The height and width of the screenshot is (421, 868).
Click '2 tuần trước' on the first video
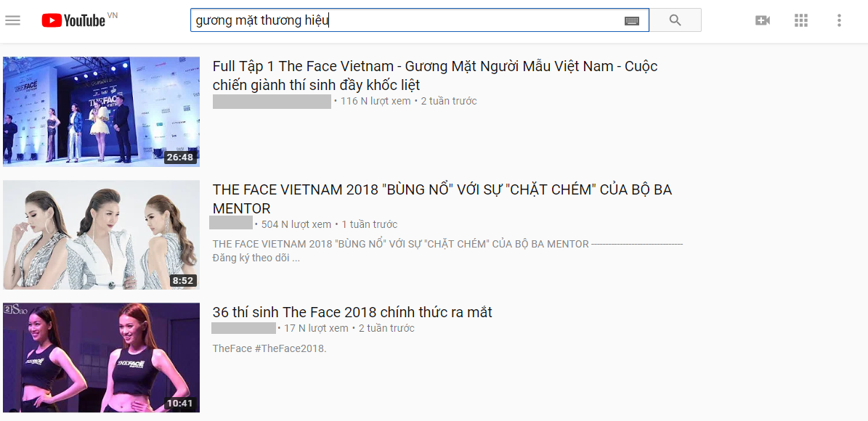[x=450, y=101]
